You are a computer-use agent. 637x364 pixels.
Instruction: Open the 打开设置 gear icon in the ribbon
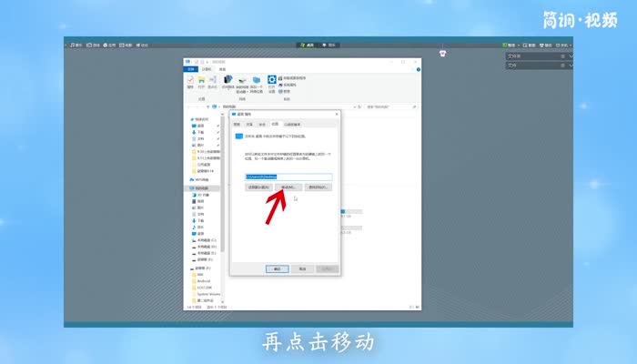pyautogui.click(x=271, y=82)
